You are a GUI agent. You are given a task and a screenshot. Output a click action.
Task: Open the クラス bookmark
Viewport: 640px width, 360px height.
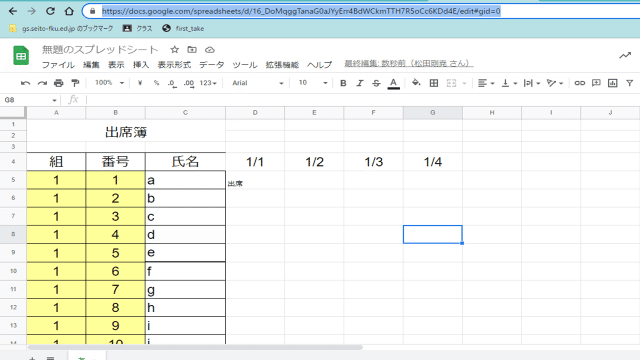pyautogui.click(x=138, y=29)
